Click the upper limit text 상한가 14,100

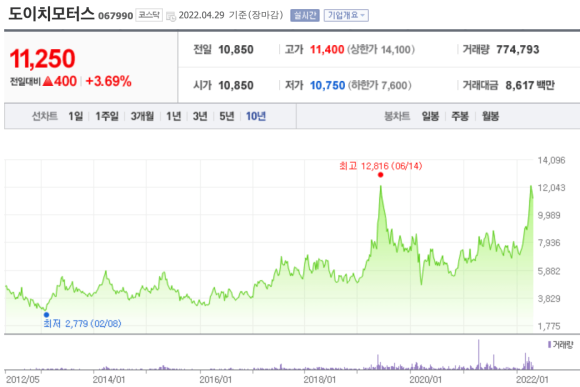click(381, 50)
